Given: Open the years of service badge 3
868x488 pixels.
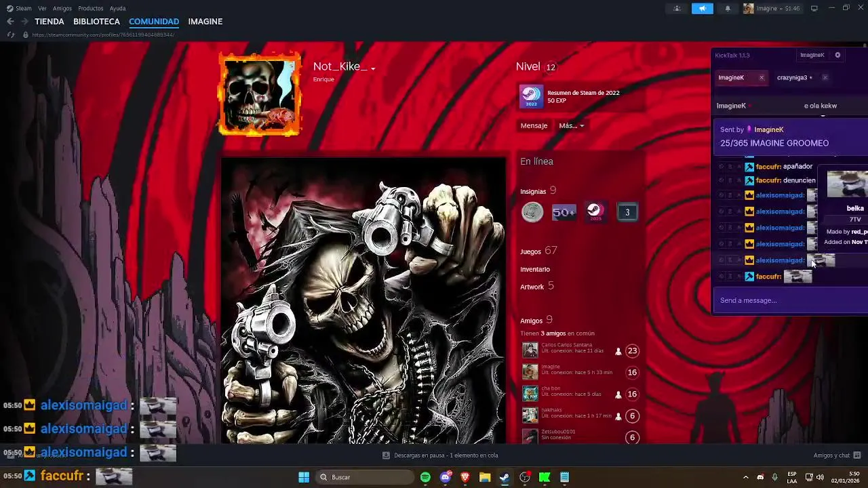Looking at the screenshot, I should click(x=627, y=212).
